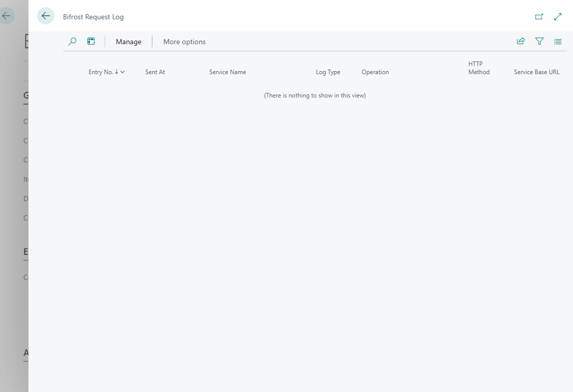Select the Sent At column header
Screen dimensions: 573x392
(155, 72)
